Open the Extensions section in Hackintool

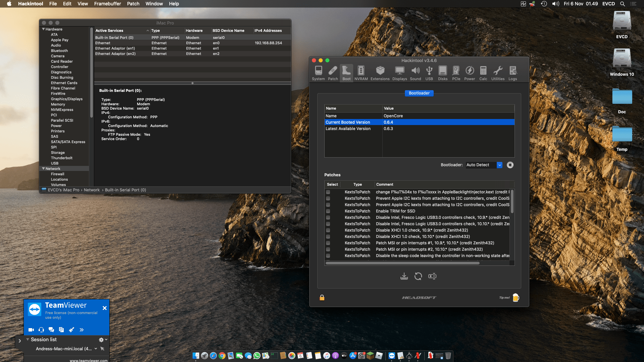[x=380, y=73]
